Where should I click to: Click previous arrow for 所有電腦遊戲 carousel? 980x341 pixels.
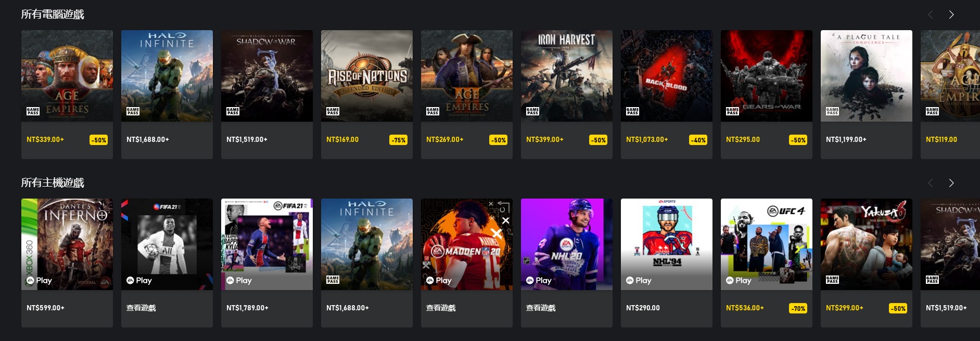[931, 15]
